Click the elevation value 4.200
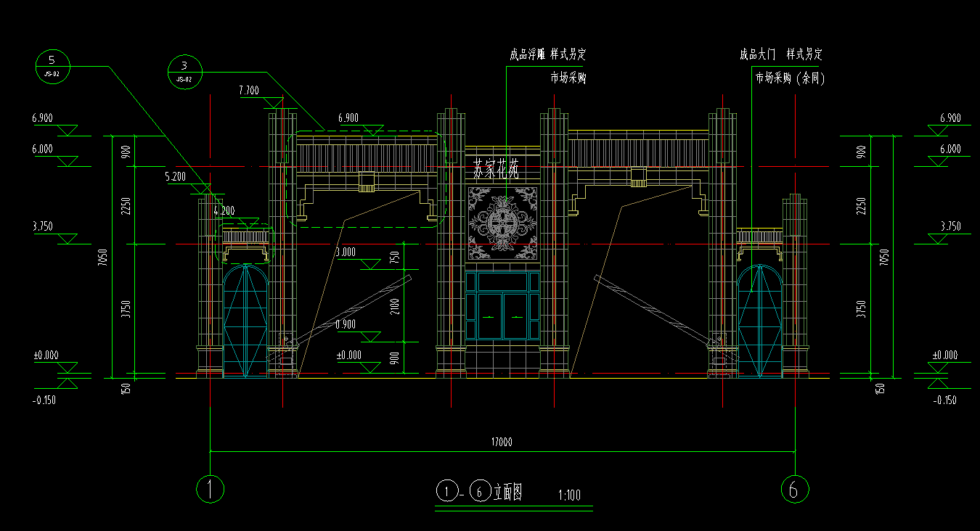 tap(224, 211)
